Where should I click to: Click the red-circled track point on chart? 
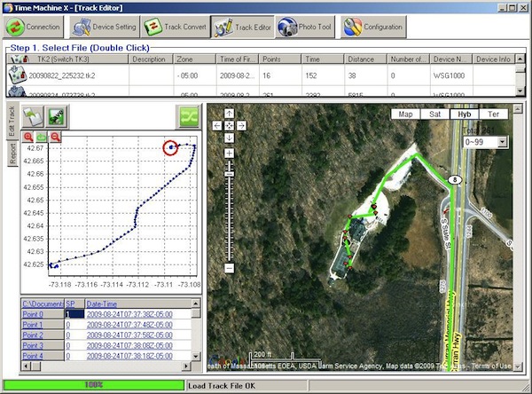coord(170,147)
